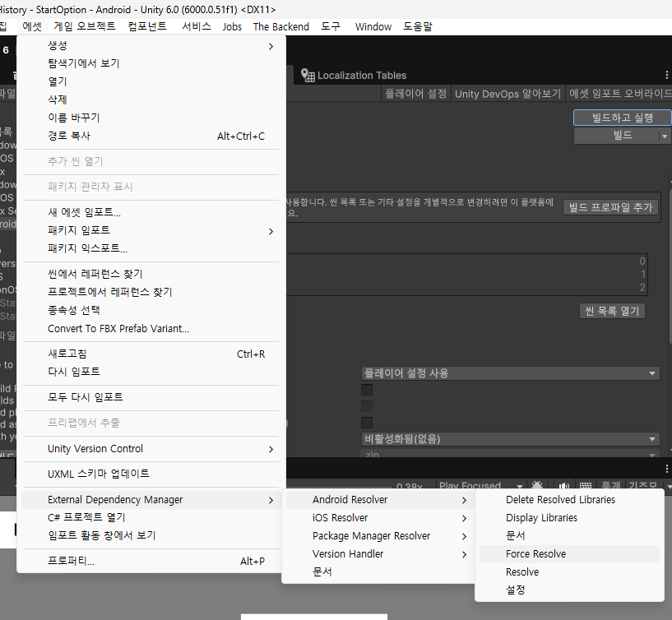Select 프로젝트에서 레퍼런스 찾기

(x=151, y=292)
